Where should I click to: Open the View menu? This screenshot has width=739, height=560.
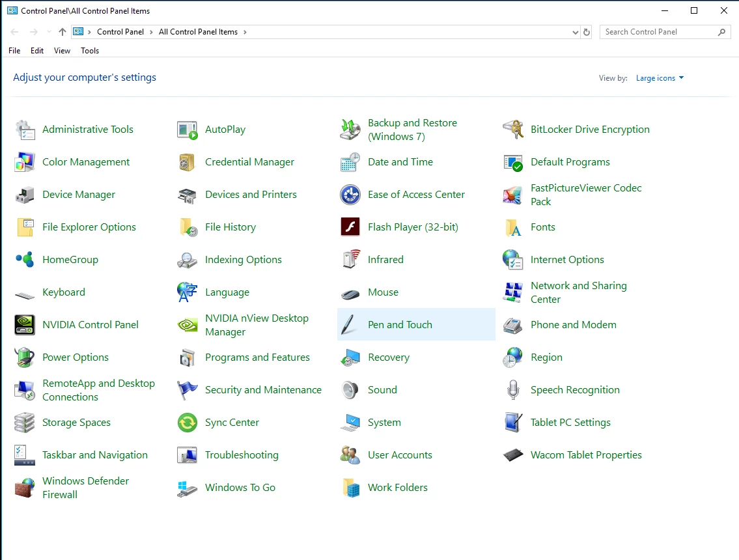[63, 51]
